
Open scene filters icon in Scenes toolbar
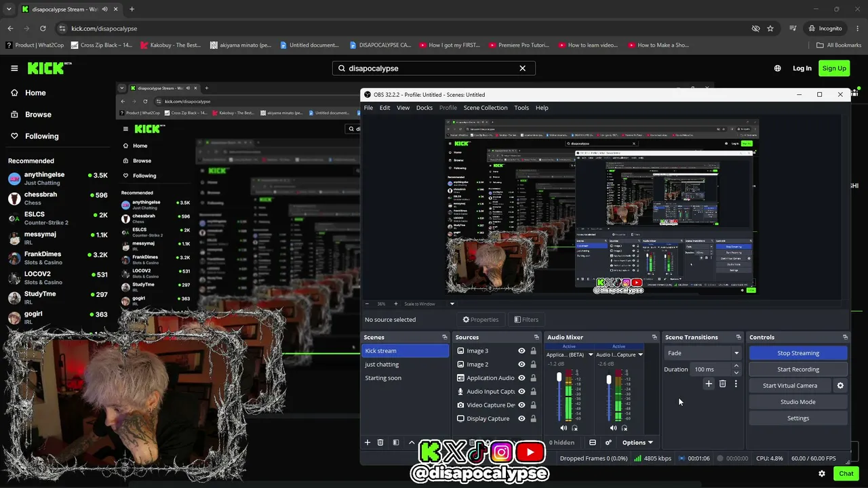click(396, 443)
